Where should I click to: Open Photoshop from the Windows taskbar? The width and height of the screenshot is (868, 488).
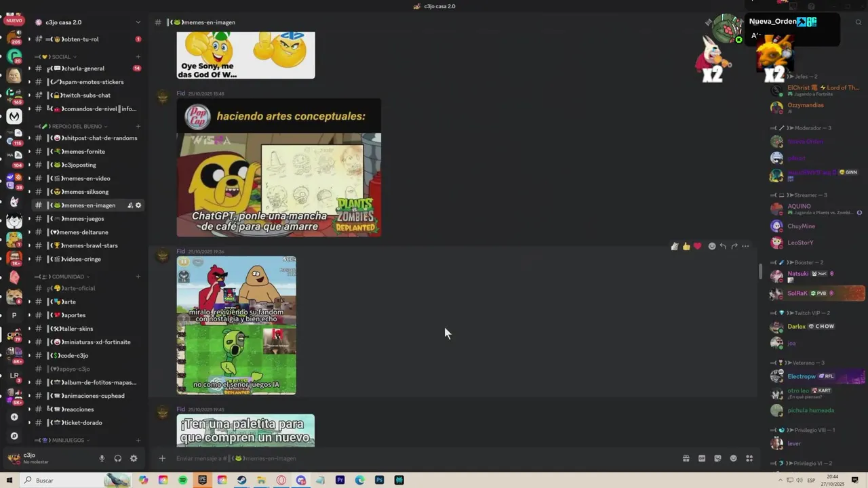(x=380, y=480)
